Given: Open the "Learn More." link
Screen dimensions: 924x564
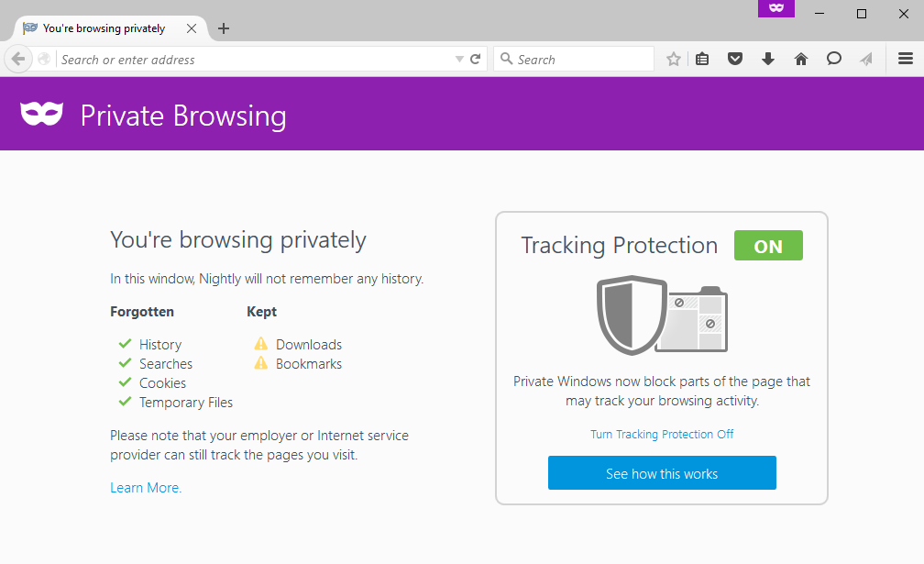Looking at the screenshot, I should (146, 488).
